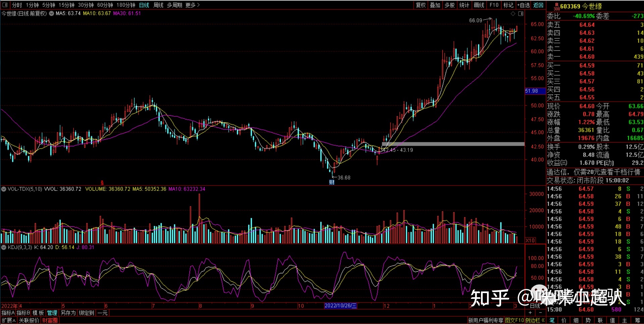
Task: Open the 财富圈 tab
Action: point(50,320)
